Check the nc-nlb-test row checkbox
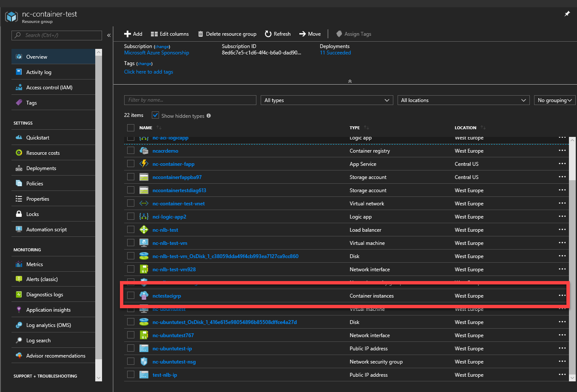577x392 pixels. (131, 230)
